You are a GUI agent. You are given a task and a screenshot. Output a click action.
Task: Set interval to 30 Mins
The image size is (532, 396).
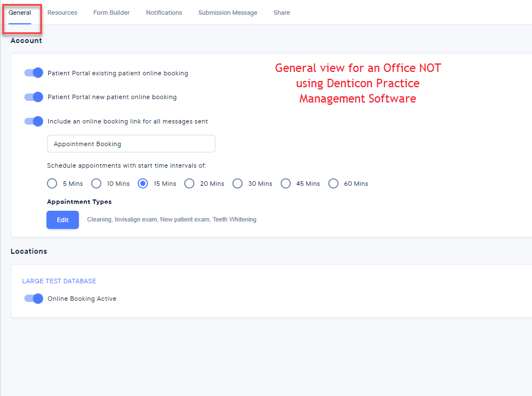tap(238, 184)
